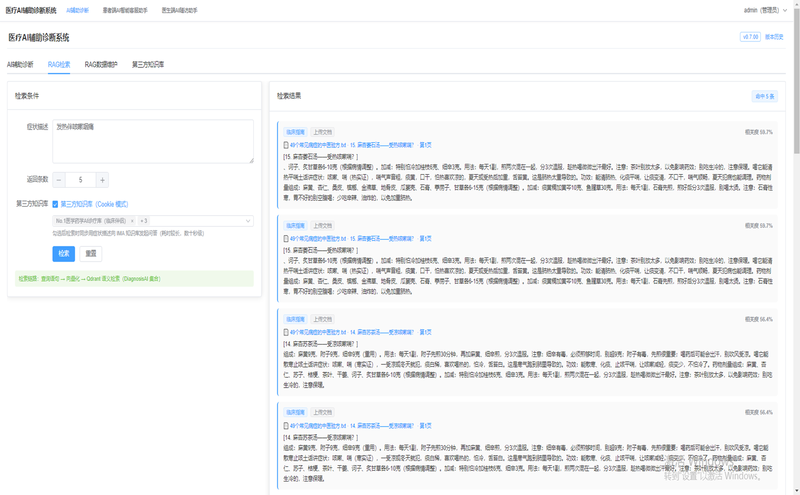
Task: Click the 上传文档 tag on fourth result
Action: (322, 412)
